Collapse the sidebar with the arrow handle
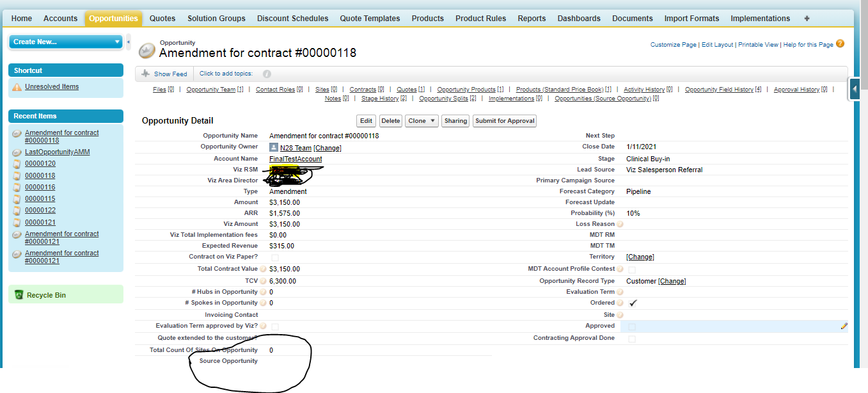This screenshot has height=393, width=868. [128, 42]
